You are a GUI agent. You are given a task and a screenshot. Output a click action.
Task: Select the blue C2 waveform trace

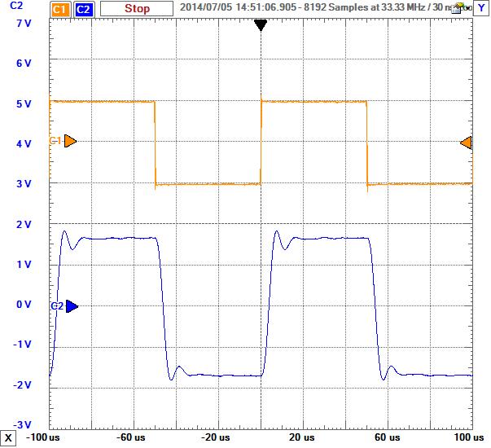326,238
